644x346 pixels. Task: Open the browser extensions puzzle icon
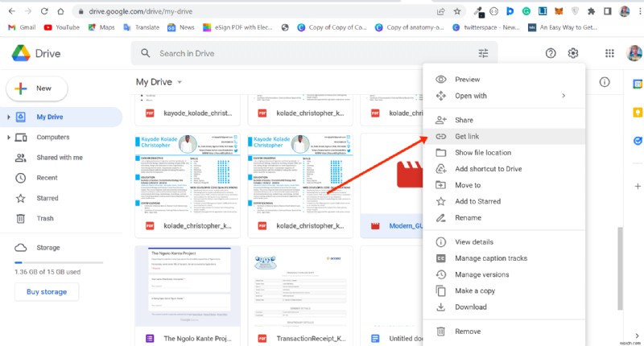pos(592,11)
